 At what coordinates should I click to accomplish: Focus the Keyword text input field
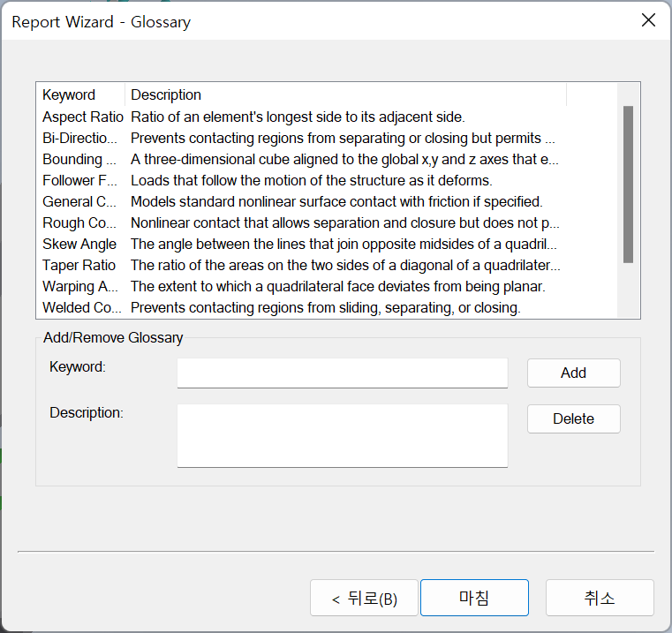[x=342, y=373]
